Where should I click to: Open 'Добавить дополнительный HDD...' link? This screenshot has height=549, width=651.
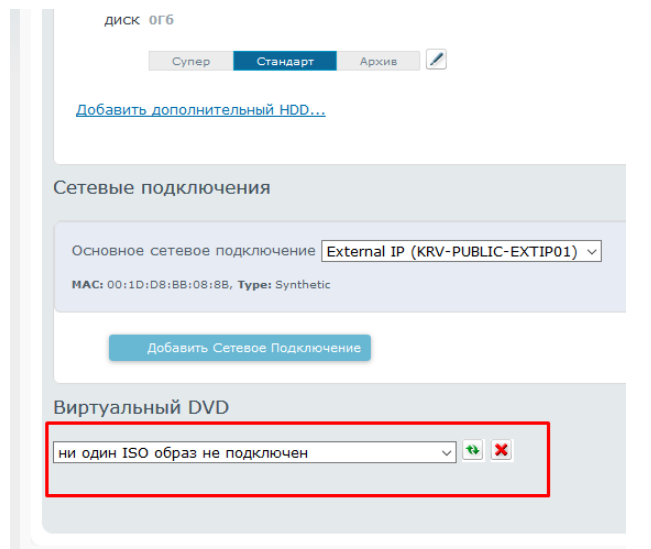click(x=200, y=110)
